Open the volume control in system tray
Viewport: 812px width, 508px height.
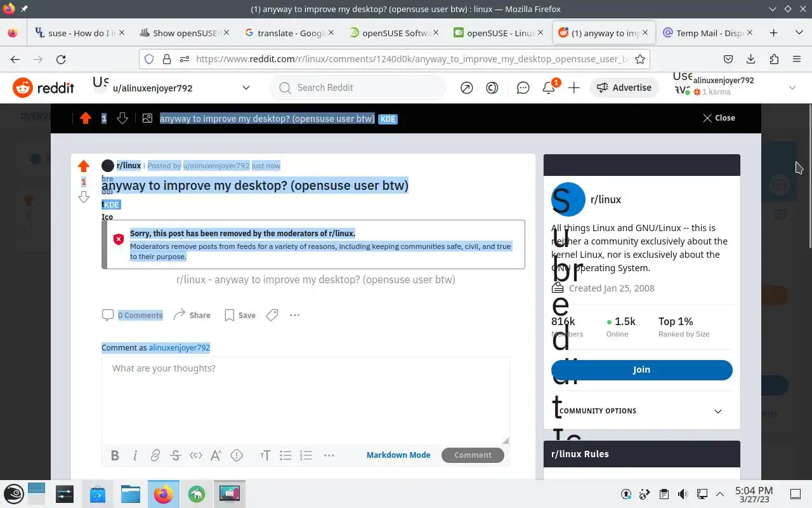683,494
